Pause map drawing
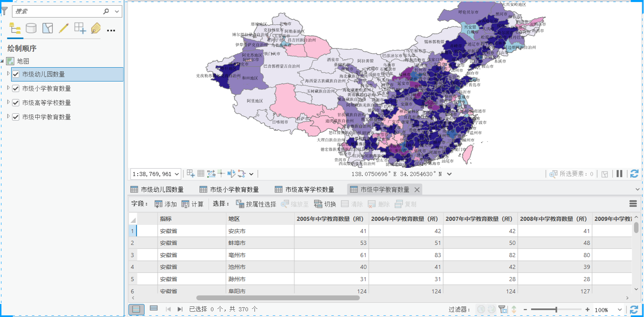Viewport: 644px width, 317px height. (620, 174)
